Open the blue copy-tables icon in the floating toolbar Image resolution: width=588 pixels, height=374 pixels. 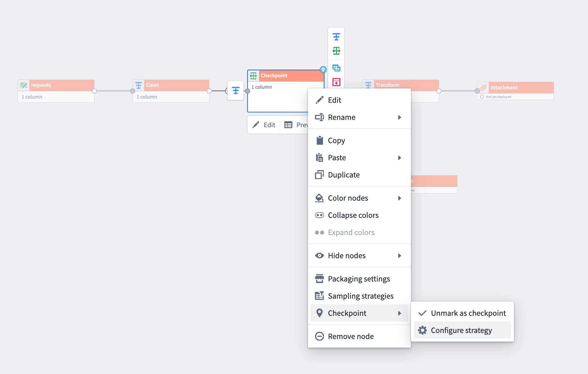coord(336,68)
